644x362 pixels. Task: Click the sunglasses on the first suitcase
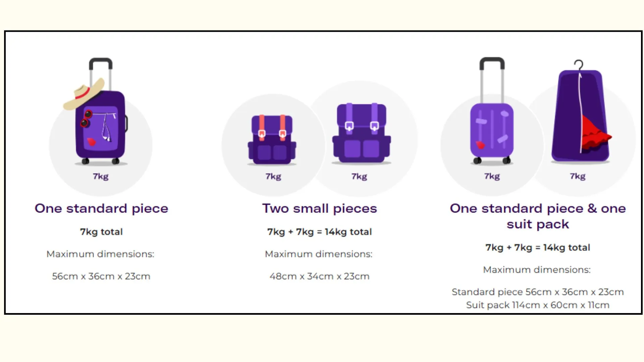coord(86,119)
